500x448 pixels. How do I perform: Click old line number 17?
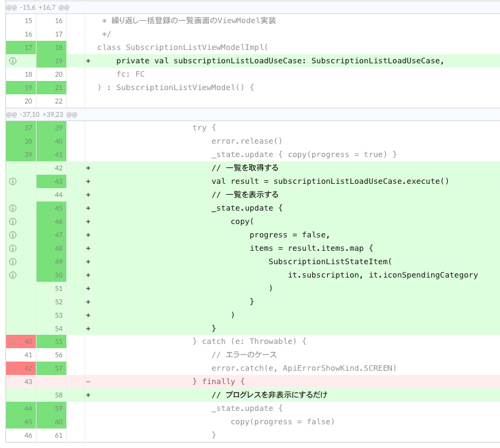[x=29, y=47]
